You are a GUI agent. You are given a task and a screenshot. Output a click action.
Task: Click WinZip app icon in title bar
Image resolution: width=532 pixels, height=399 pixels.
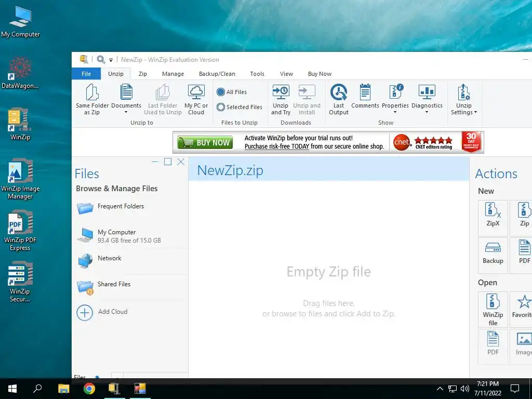84,59
